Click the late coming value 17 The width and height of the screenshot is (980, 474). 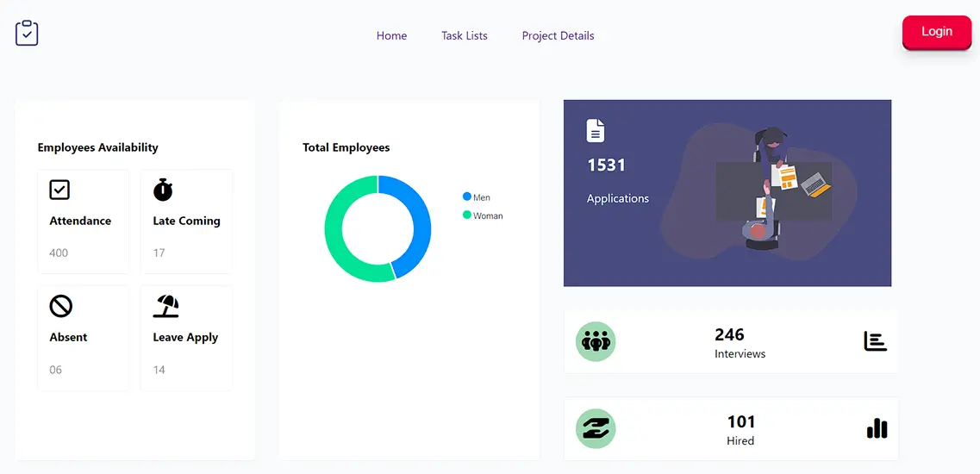click(159, 253)
